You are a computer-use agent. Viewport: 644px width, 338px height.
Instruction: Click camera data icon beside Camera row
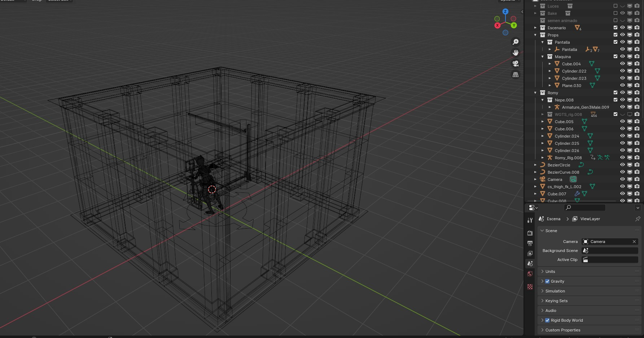click(x=573, y=179)
